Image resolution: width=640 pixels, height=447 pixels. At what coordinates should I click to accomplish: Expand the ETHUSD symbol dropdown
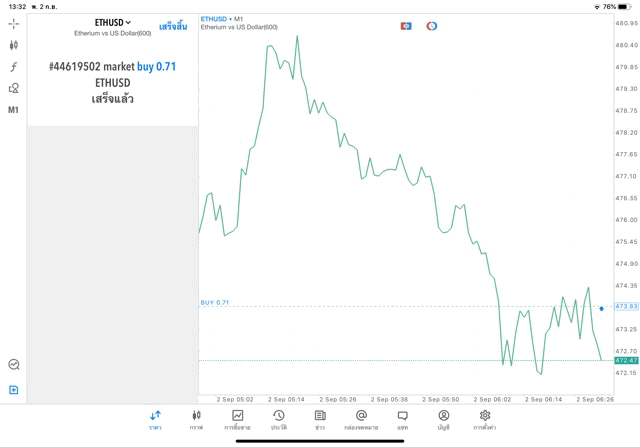pyautogui.click(x=113, y=22)
